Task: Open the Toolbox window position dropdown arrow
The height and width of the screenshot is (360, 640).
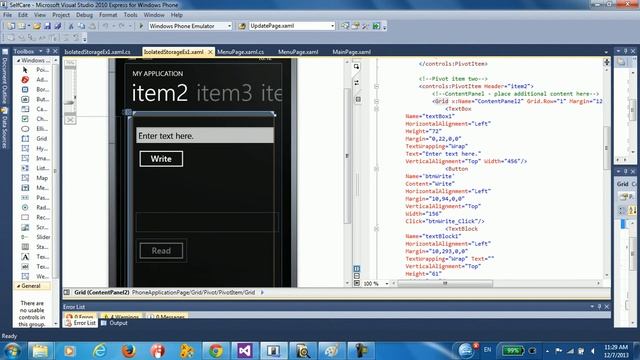Action: [x=40, y=51]
